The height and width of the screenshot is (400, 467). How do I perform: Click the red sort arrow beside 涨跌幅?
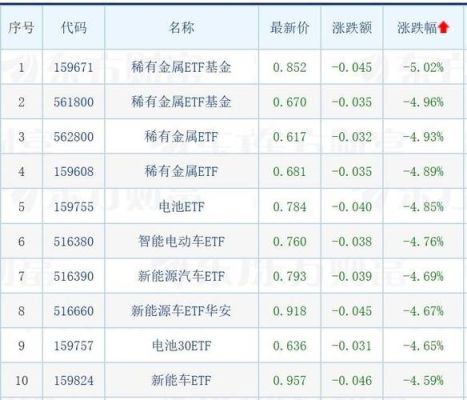[x=444, y=27]
